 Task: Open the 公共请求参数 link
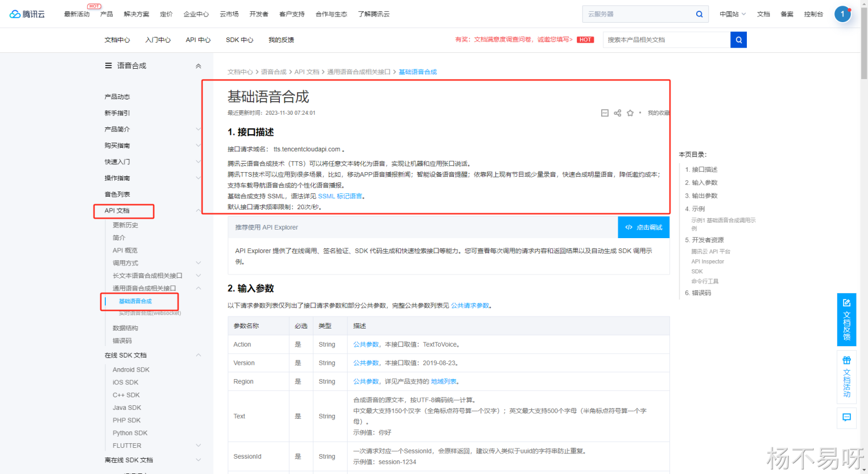click(x=470, y=306)
